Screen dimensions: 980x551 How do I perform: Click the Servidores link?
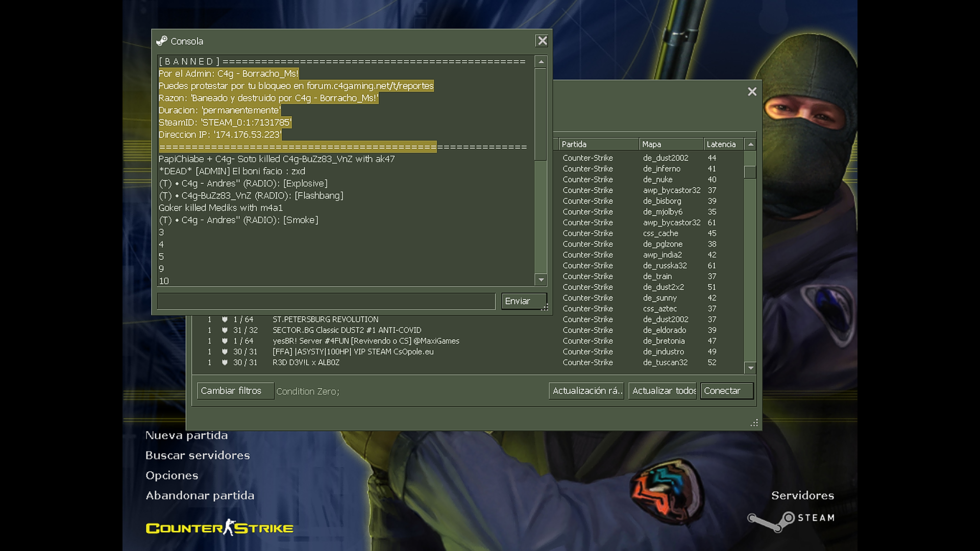(802, 495)
